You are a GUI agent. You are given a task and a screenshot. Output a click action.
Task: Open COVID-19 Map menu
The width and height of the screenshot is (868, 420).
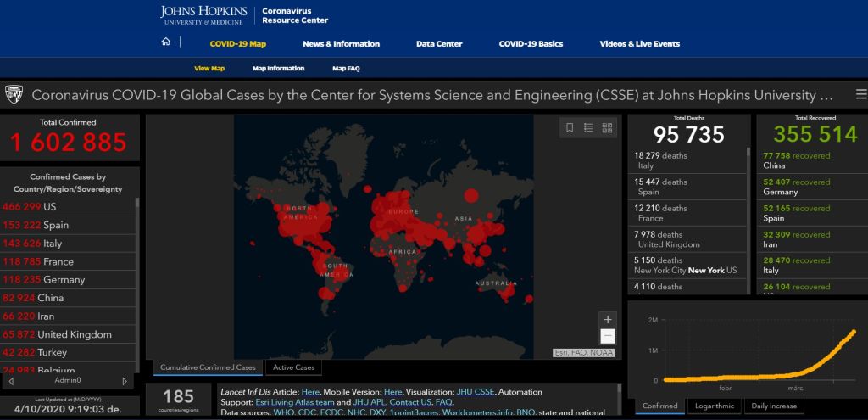tap(238, 44)
